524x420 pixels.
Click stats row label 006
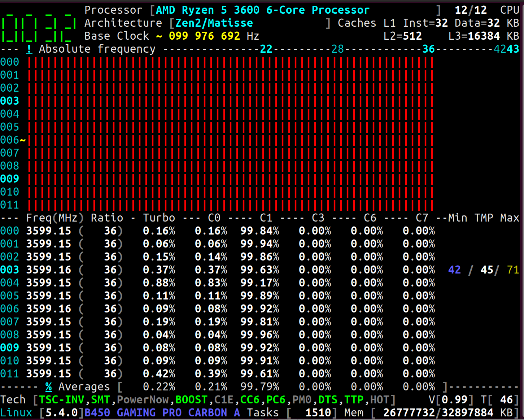tap(10, 309)
